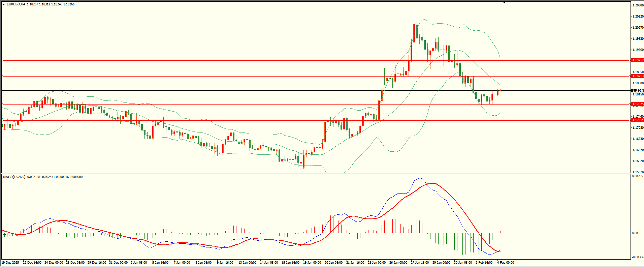Image resolution: width=644 pixels, height=267 pixels.
Task: Select the red 1.17825 price tag
Action: 638,104
